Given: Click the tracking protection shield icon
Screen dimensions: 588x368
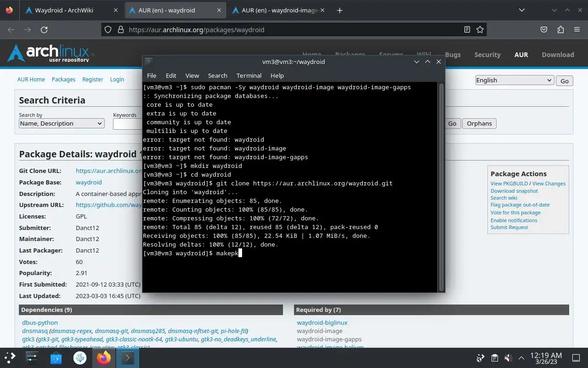Looking at the screenshot, I should (x=108, y=29).
